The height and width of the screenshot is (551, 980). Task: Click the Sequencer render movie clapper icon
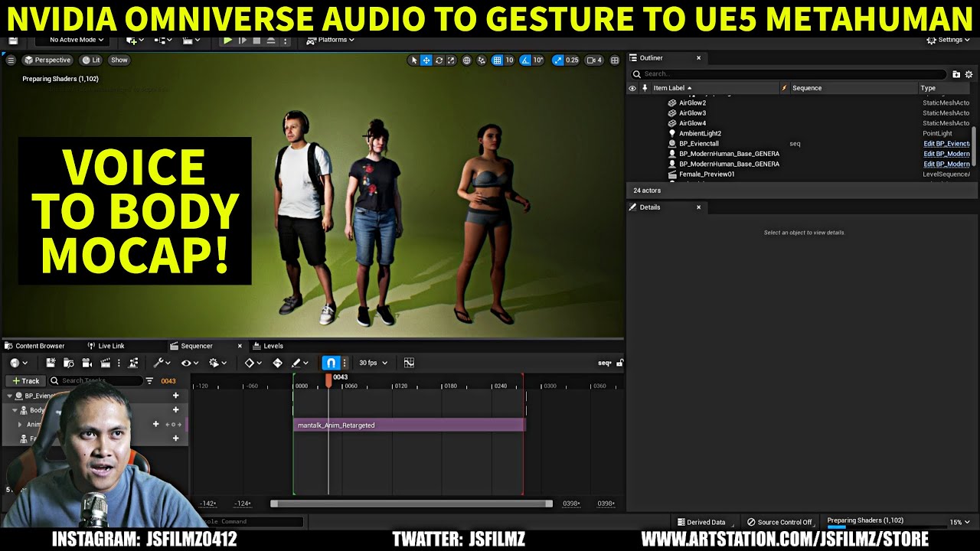click(106, 363)
